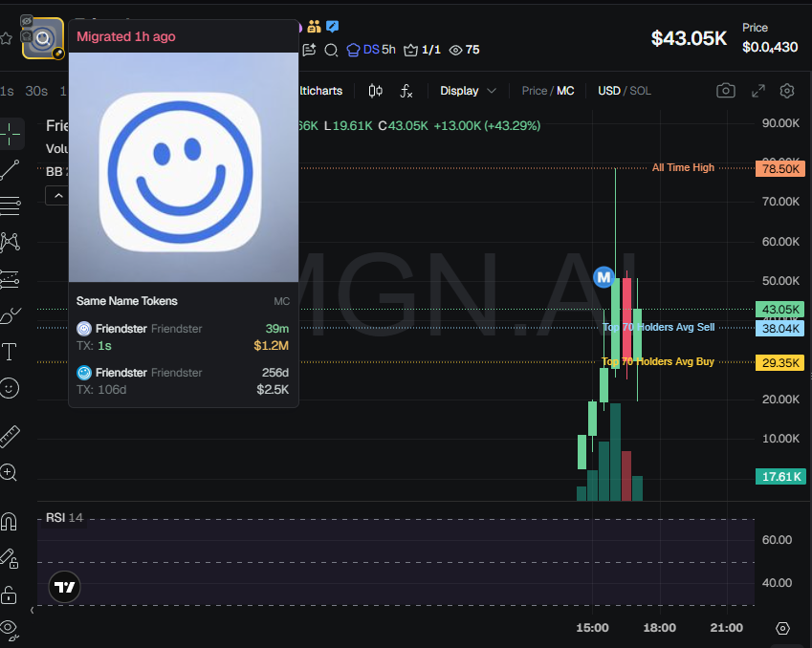This screenshot has width=812, height=648.
Task: Click the $0.0₄430 price value
Action: tap(770, 47)
